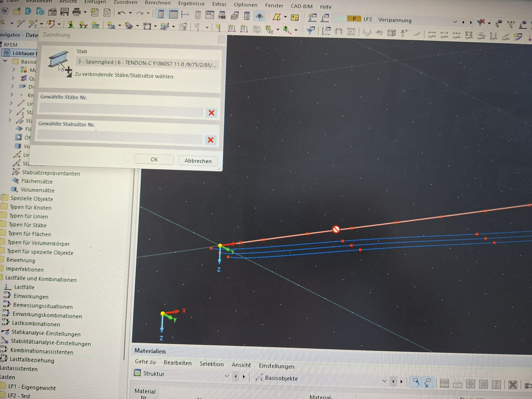Click the Save floppy disk icon
Image resolution: width=532 pixels, height=399 pixels.
64,12
